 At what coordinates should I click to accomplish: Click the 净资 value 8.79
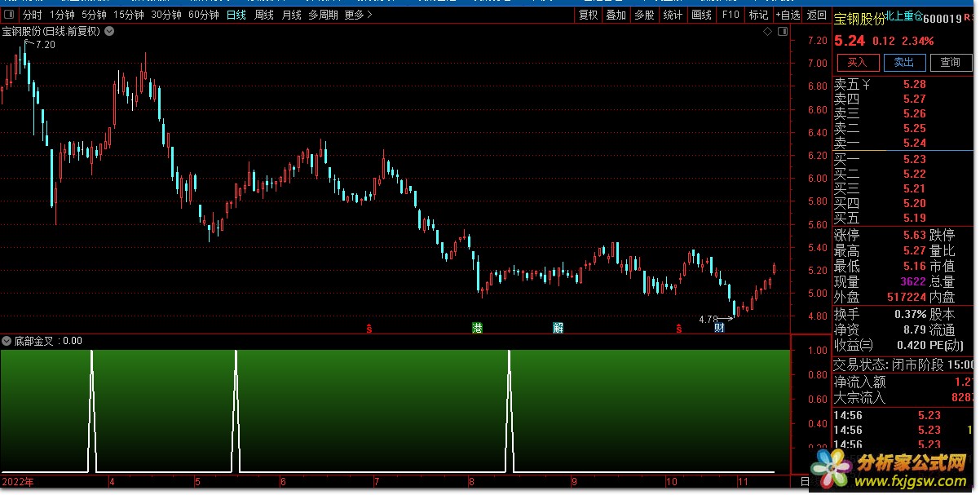tap(915, 329)
